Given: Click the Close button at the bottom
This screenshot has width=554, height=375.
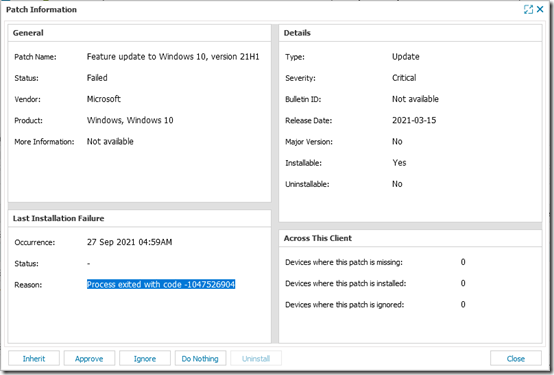Looking at the screenshot, I should click(x=516, y=359).
